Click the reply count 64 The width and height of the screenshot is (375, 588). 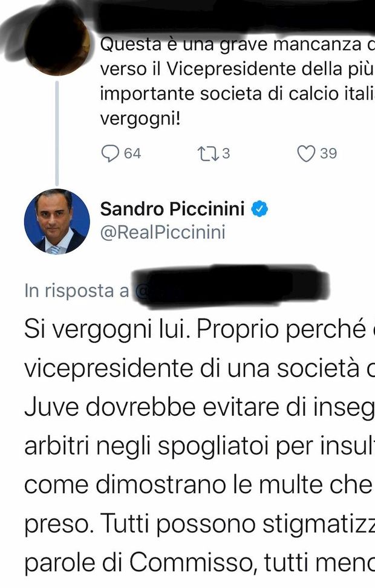tap(132, 153)
